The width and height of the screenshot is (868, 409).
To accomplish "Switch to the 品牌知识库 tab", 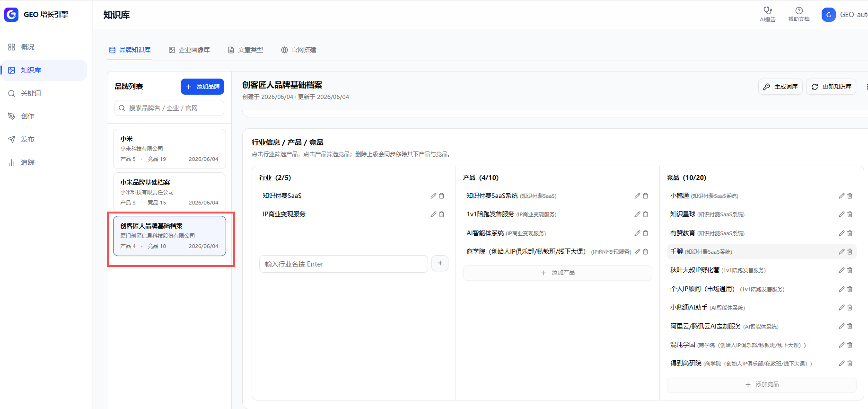I will pos(130,50).
